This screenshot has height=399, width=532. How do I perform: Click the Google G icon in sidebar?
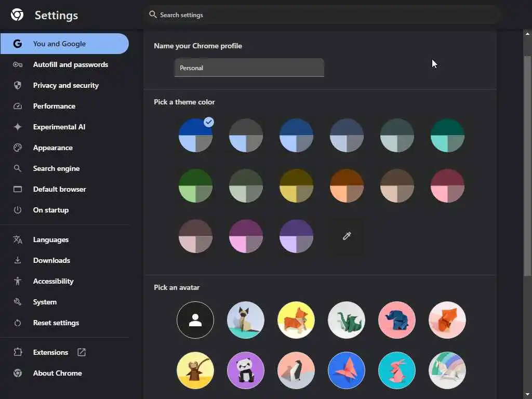click(18, 44)
